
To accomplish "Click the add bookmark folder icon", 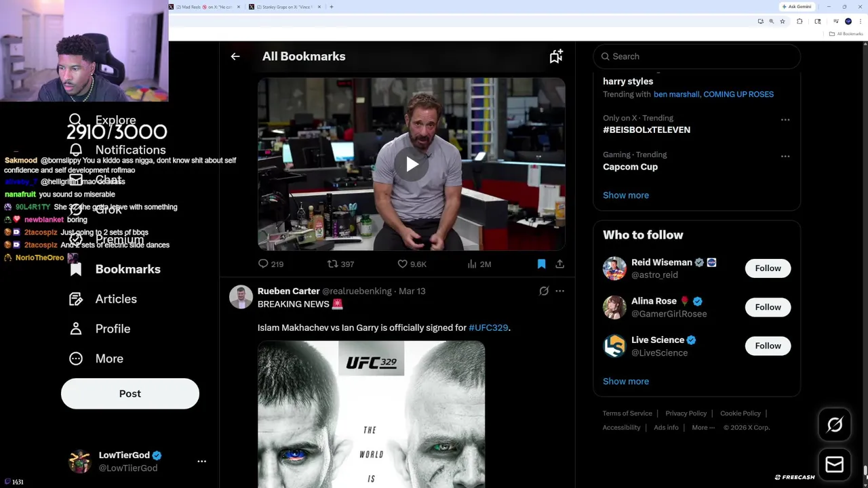I will pos(556,56).
